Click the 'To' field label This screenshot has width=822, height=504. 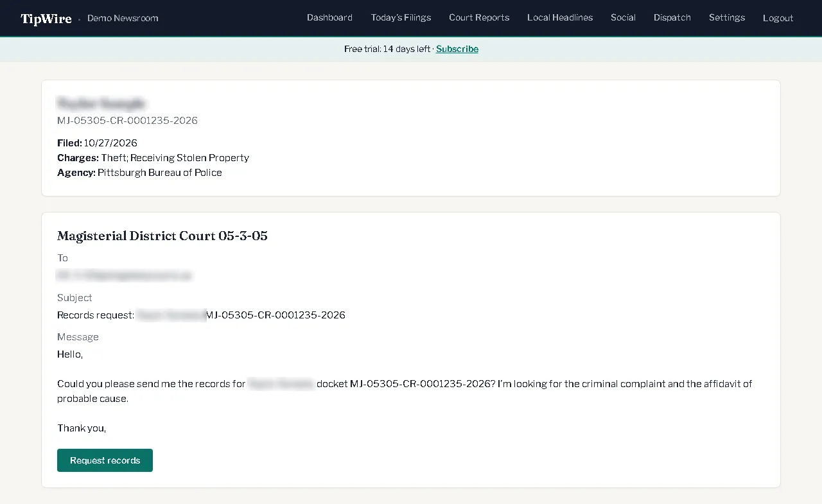click(62, 258)
